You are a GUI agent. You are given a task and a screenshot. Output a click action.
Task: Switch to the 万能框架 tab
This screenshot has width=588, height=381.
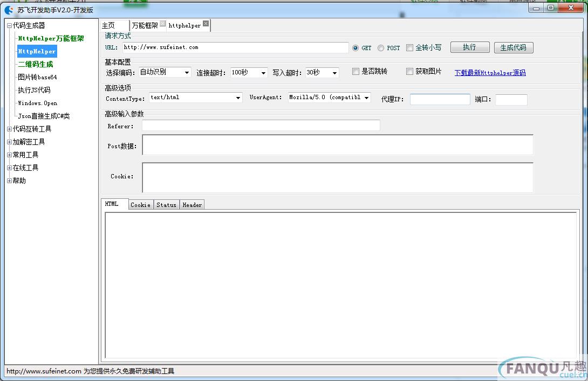[x=145, y=25]
